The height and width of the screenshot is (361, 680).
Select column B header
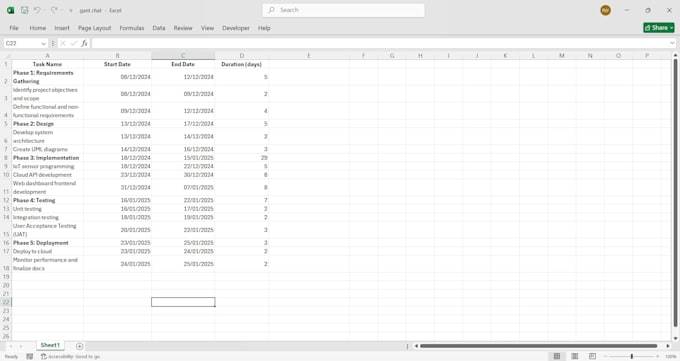(x=118, y=56)
